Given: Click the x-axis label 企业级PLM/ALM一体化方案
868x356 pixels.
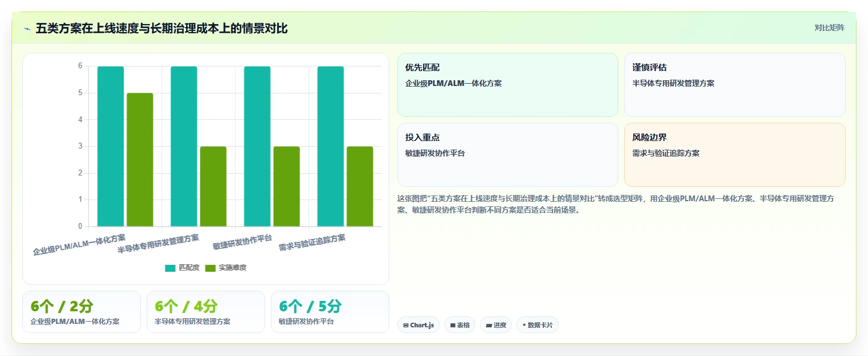Looking at the screenshot, I should coord(79,244).
